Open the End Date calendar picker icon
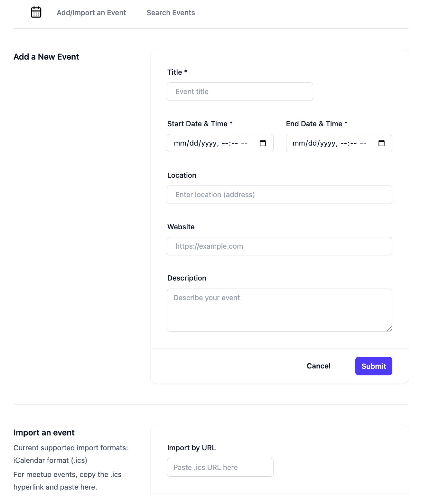 (381, 143)
